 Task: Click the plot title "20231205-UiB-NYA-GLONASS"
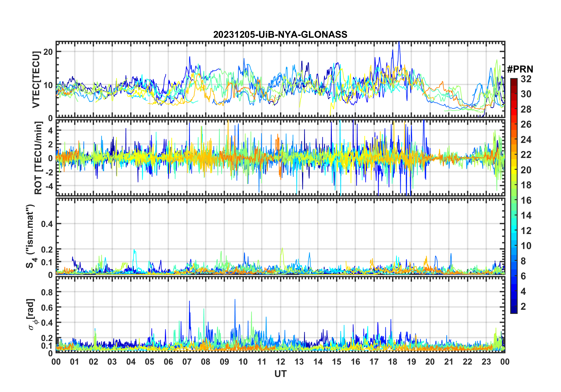pos(280,34)
